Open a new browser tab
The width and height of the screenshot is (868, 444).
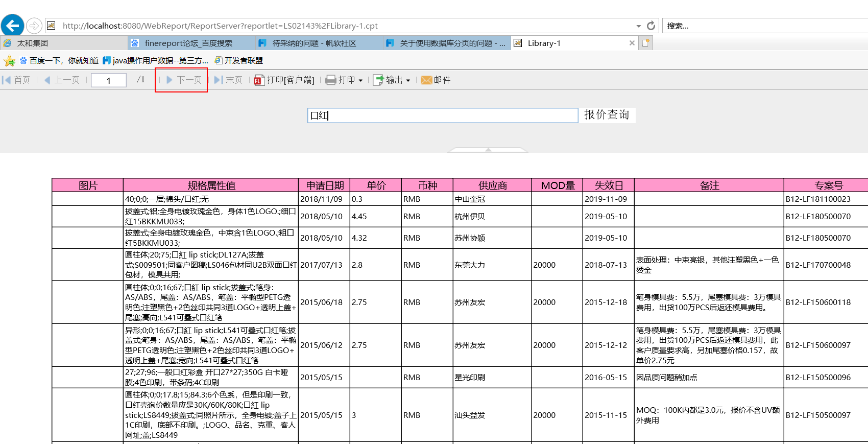pos(646,43)
